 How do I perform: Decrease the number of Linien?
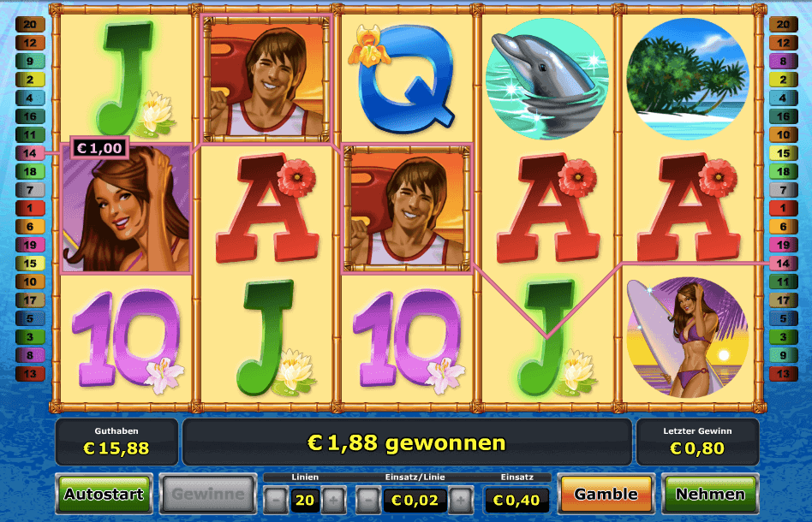(x=276, y=500)
